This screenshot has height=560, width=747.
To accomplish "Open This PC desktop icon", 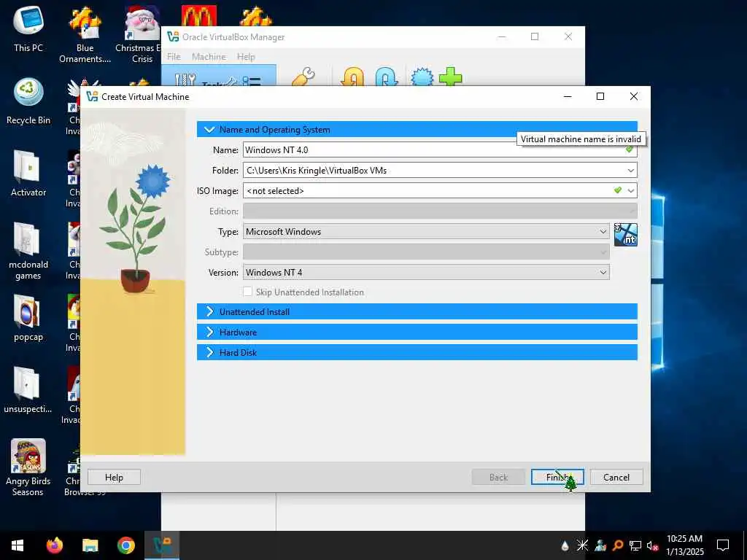I will pos(28,29).
